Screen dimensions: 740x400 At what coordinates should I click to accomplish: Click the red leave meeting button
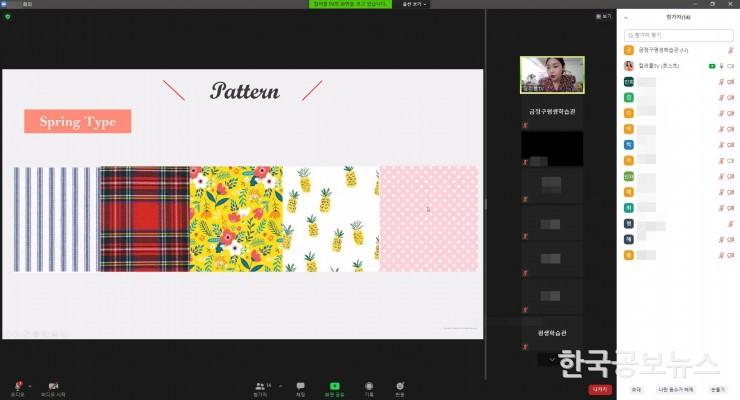[600, 389]
